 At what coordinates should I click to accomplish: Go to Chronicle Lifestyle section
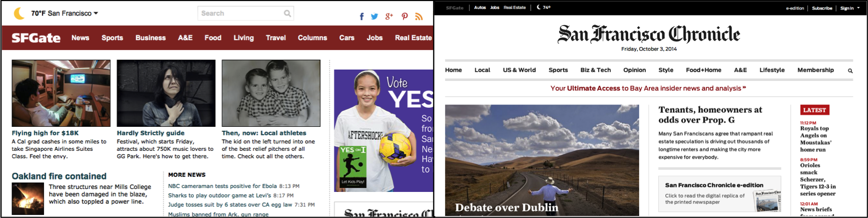click(x=772, y=70)
